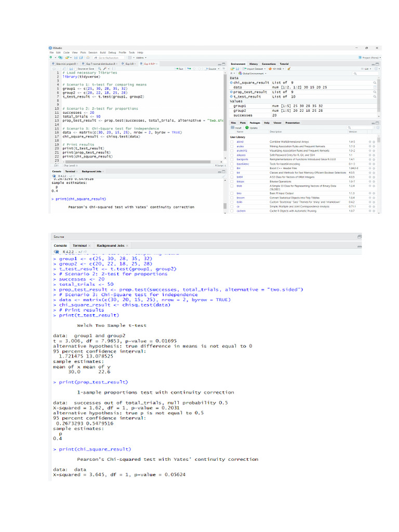Click the save icon in script editor toolbar
The height and width of the screenshot is (532, 399).
[71, 69]
